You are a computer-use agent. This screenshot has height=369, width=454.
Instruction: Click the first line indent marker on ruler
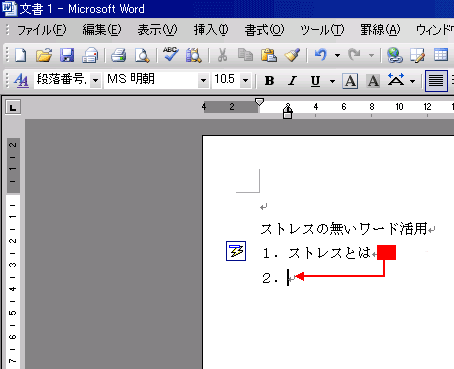coord(259,101)
